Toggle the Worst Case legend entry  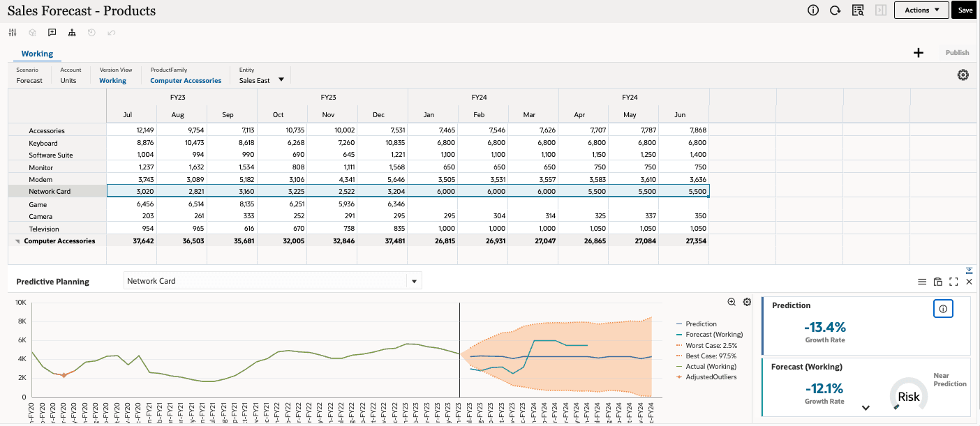pyautogui.click(x=712, y=345)
